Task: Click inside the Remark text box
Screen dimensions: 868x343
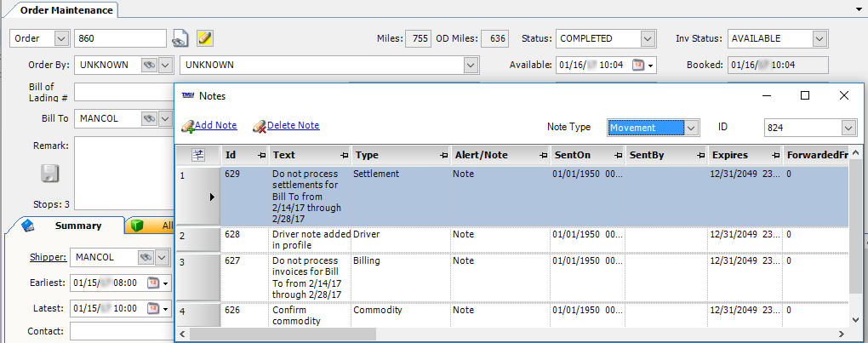Action: (x=124, y=173)
